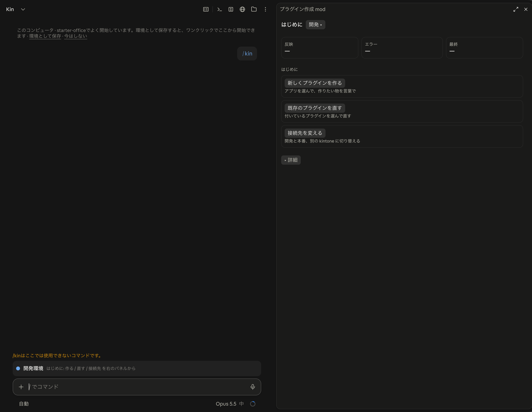Open the globe browser icon
Screen dimensions: 532x412
(x=242, y=9)
